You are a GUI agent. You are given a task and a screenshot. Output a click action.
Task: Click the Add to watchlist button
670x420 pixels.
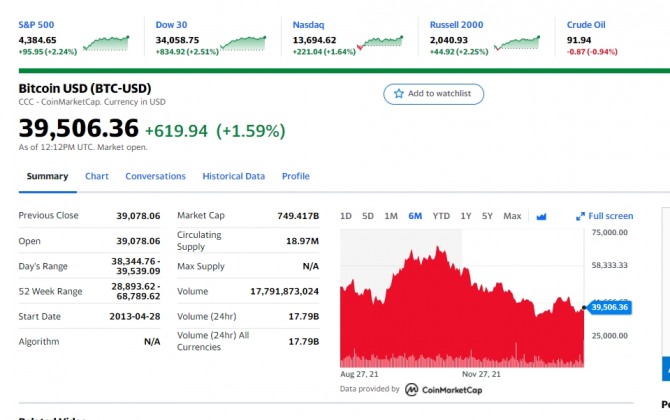(434, 93)
